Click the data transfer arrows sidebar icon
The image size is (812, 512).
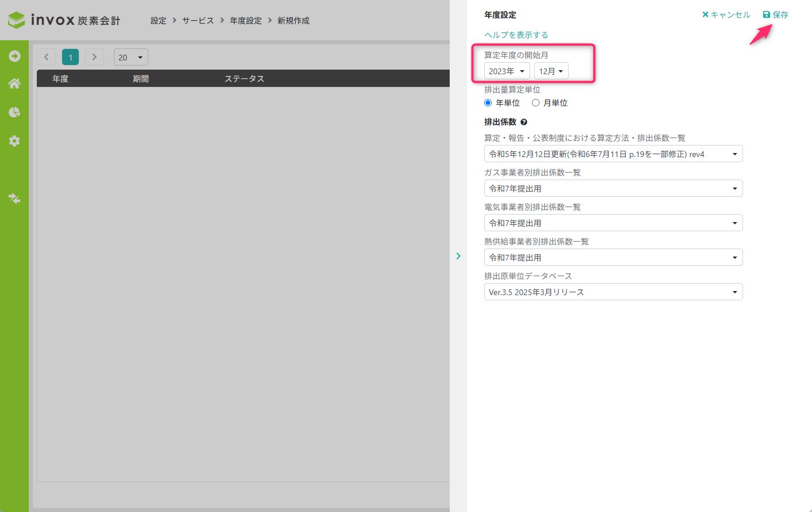click(x=14, y=198)
